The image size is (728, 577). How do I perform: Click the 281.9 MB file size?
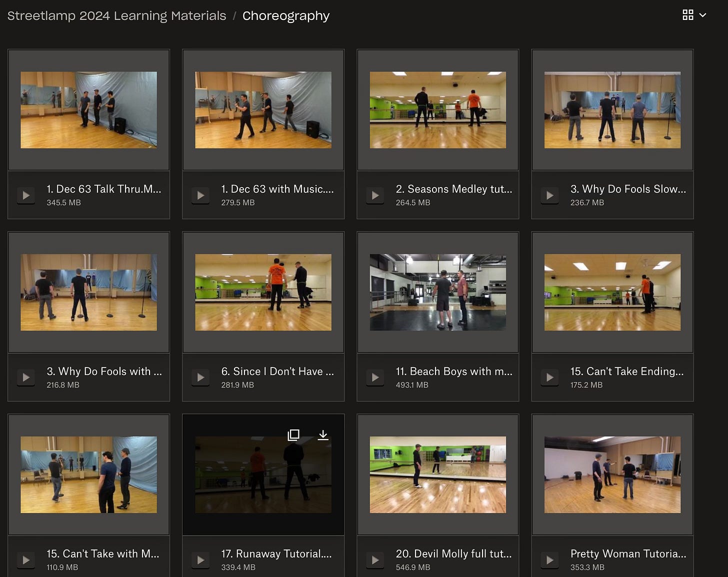tap(237, 385)
